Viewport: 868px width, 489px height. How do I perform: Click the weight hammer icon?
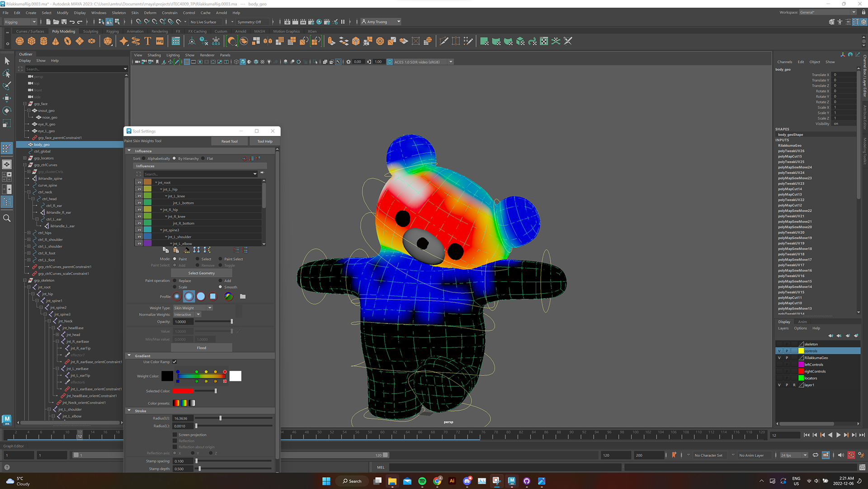coord(186,250)
